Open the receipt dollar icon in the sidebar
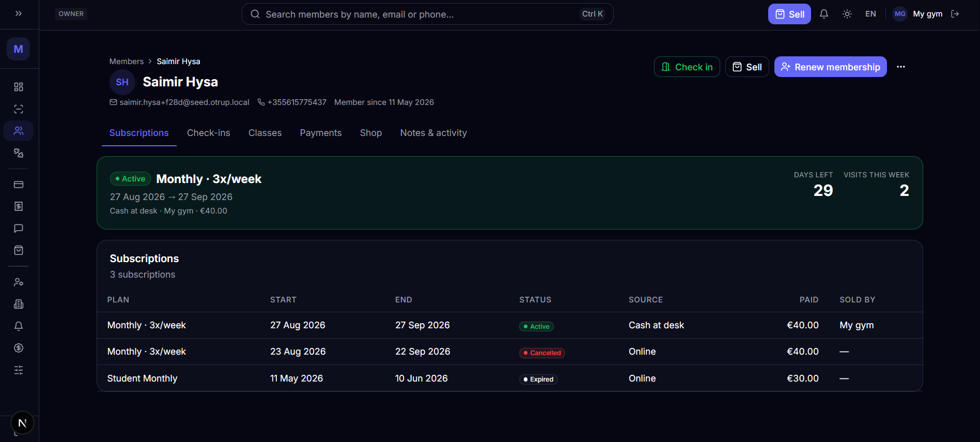The image size is (980, 442). [x=19, y=206]
